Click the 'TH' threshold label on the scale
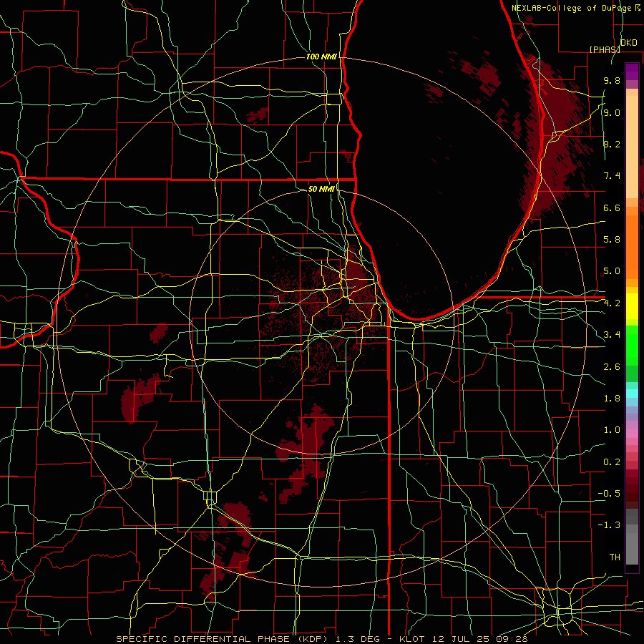 615,557
